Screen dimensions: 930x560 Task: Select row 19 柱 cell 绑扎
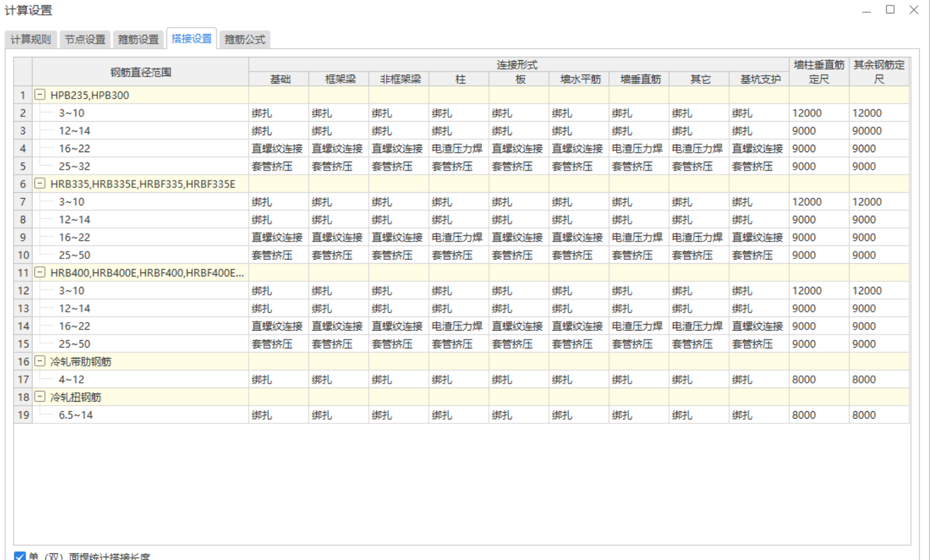point(459,415)
